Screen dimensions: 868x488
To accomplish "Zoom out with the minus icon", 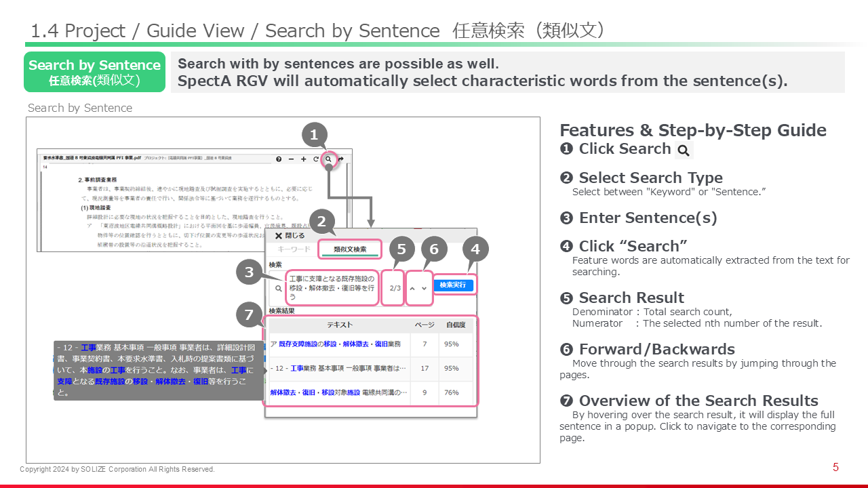I will click(291, 159).
